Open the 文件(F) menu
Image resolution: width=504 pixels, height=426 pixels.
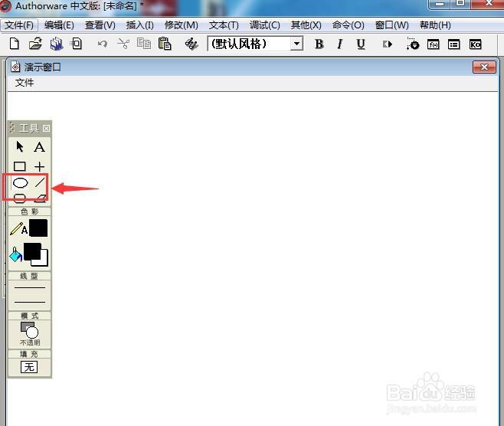pyautogui.click(x=19, y=25)
